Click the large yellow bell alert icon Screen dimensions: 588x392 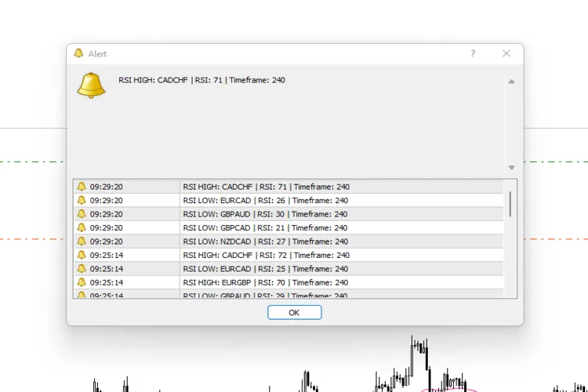91,85
